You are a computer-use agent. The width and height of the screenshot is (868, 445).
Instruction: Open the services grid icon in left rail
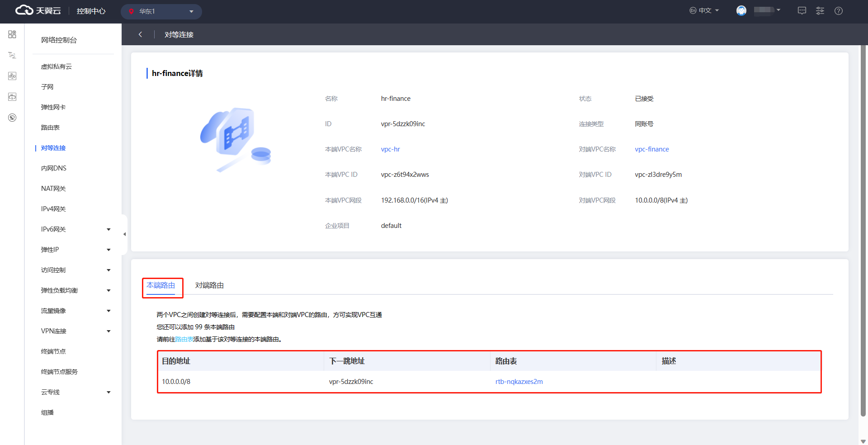[12, 34]
